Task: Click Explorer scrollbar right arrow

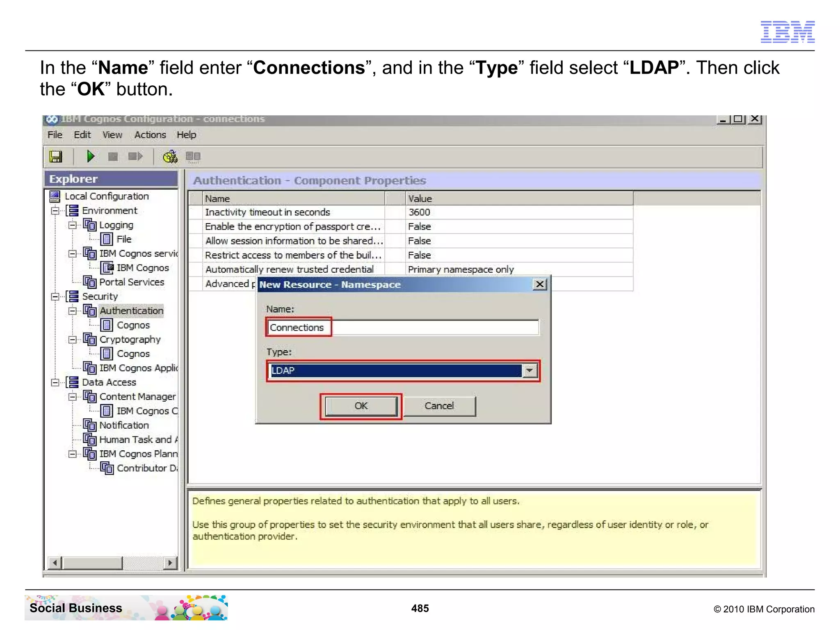Action: pyautogui.click(x=170, y=563)
